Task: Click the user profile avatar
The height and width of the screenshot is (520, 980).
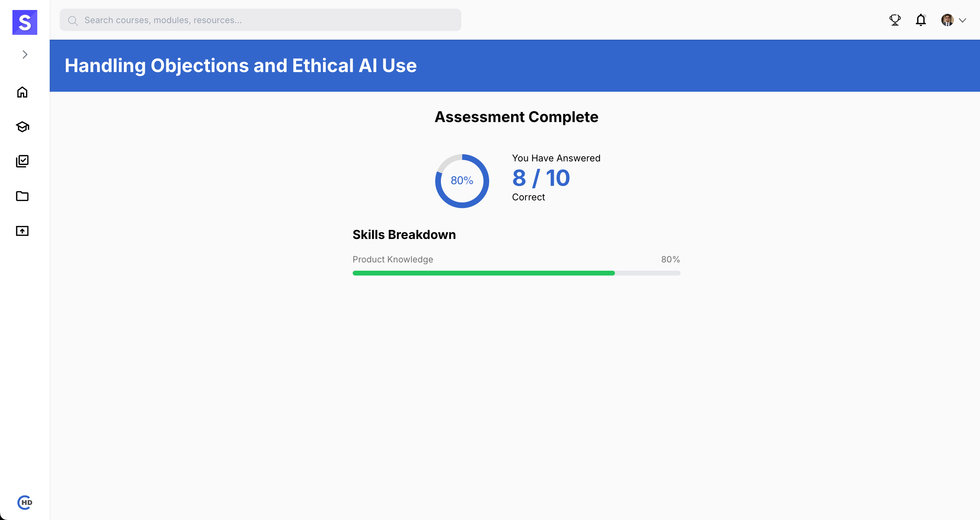Action: point(947,20)
